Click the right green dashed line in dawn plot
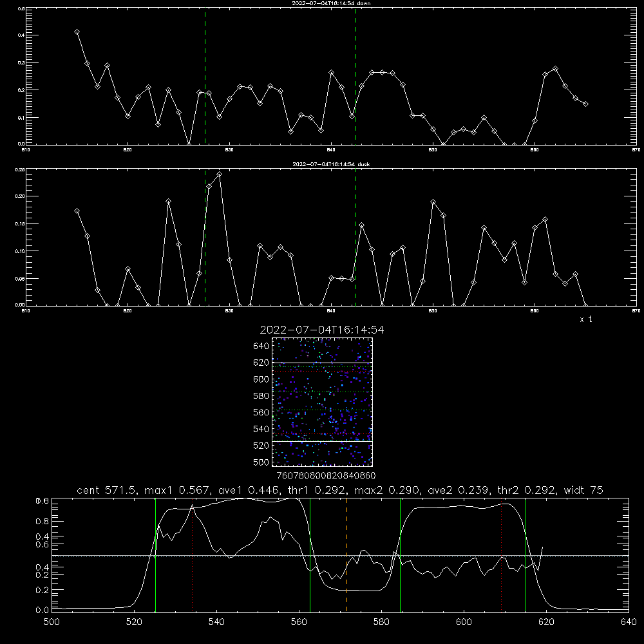The image size is (644, 644). (x=355, y=76)
